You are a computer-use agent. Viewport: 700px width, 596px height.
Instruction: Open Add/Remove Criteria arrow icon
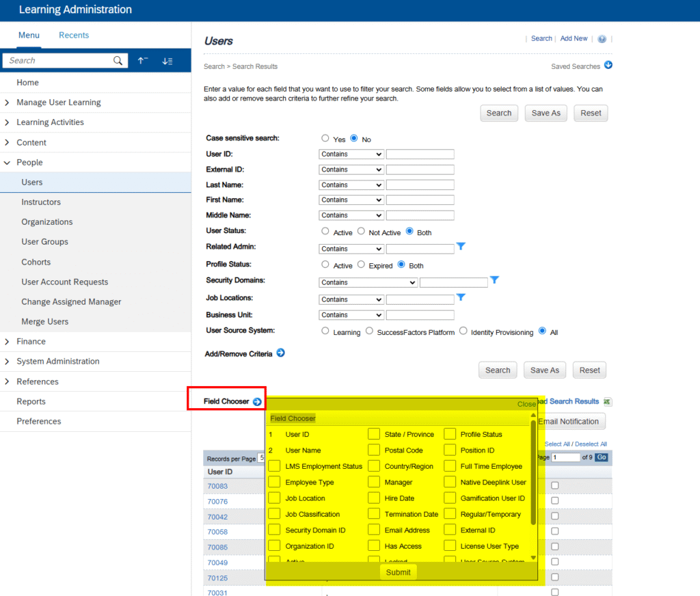pyautogui.click(x=280, y=353)
